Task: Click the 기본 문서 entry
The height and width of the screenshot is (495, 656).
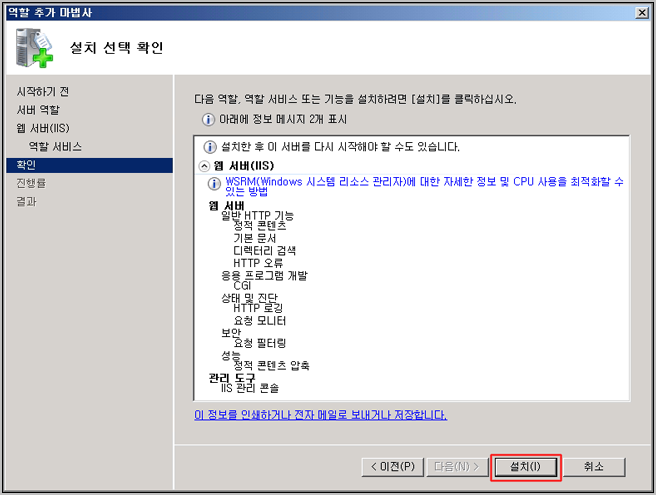Action: (255, 239)
